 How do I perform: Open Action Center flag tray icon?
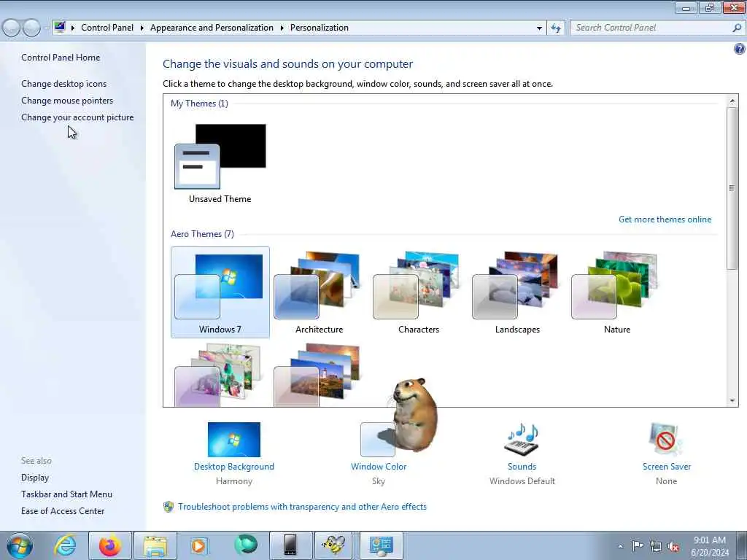tap(637, 546)
